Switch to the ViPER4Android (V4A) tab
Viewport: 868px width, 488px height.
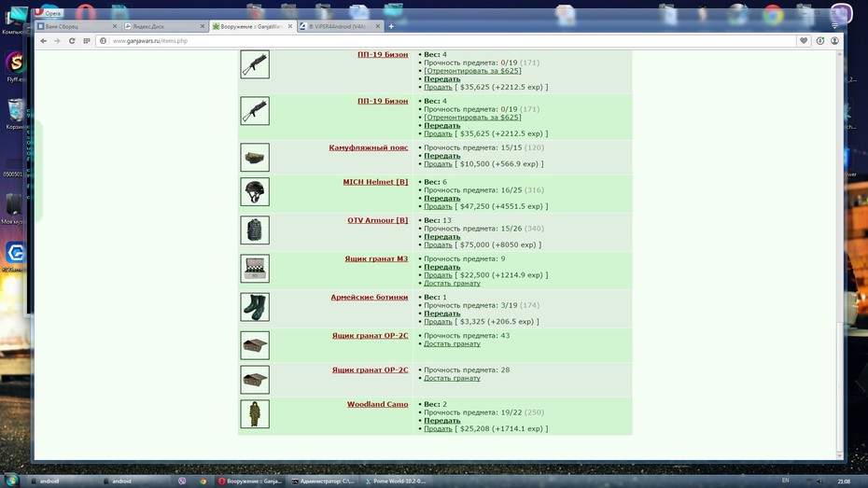coord(341,26)
